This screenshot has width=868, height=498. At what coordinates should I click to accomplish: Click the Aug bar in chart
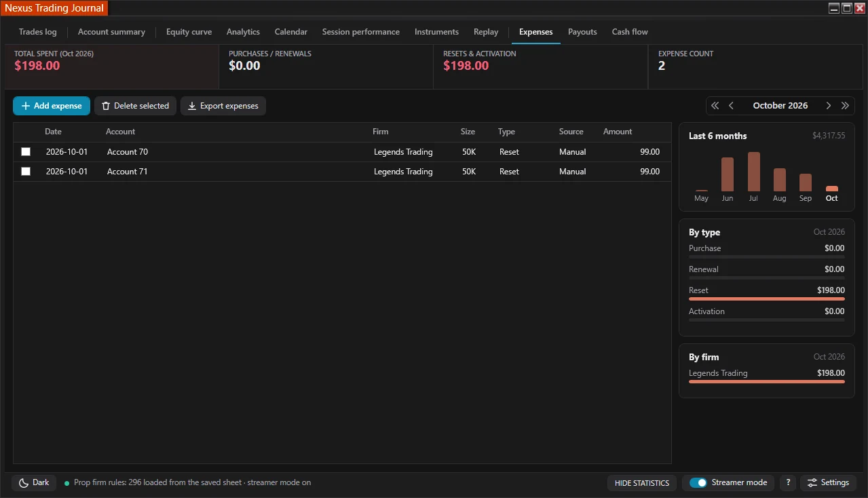tap(780, 180)
